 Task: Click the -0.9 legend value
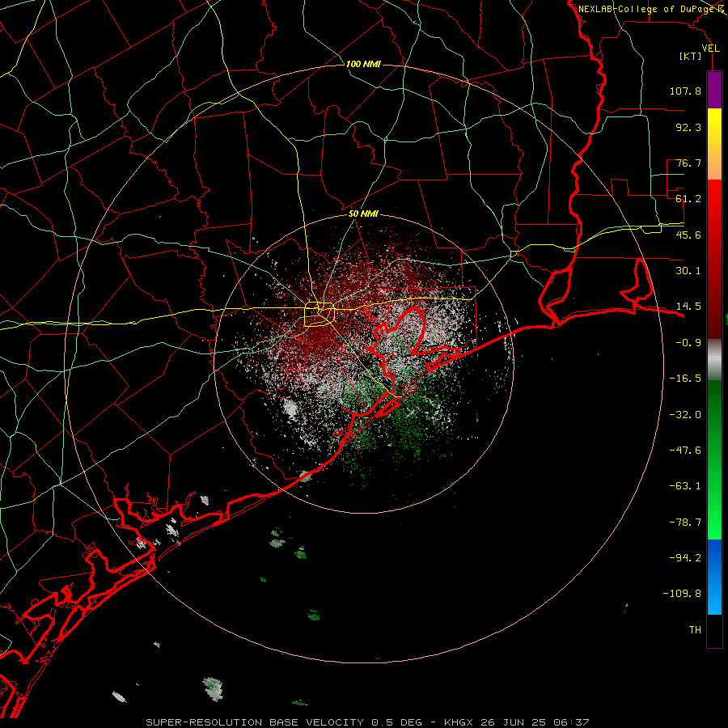688,343
